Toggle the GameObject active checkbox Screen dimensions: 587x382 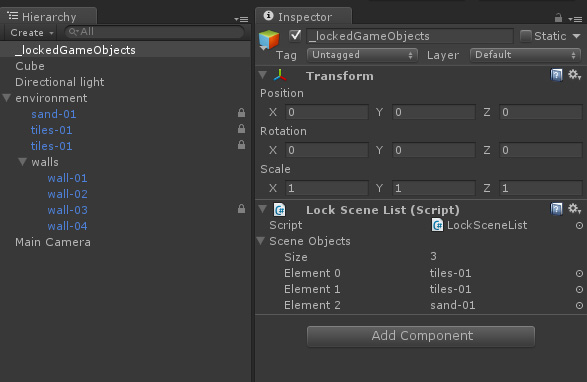[x=295, y=36]
